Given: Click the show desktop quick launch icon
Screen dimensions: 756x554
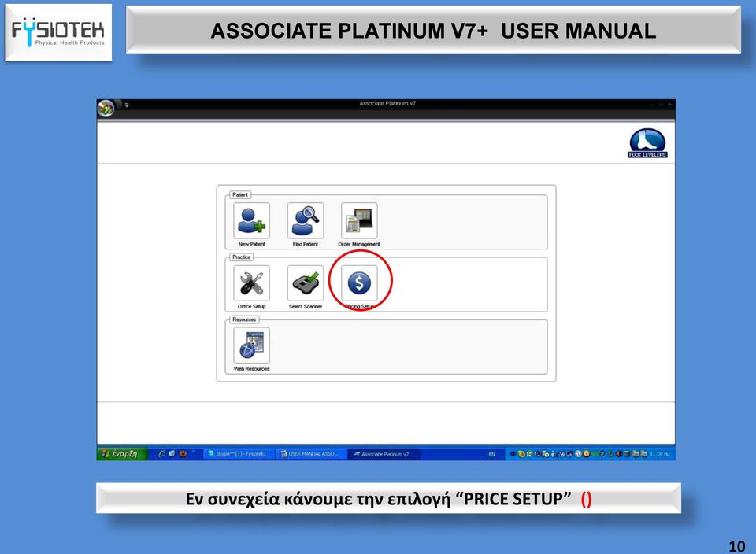Looking at the screenshot, I should pos(172,454).
